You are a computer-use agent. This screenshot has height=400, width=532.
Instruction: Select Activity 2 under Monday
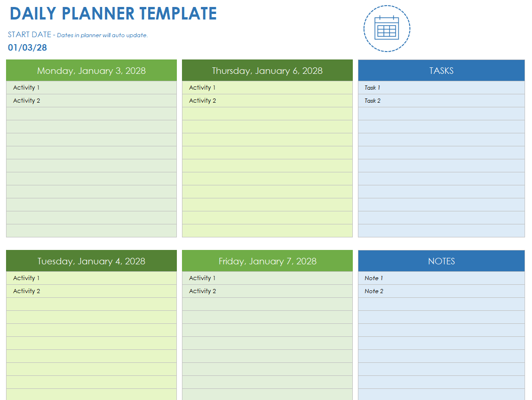coord(26,100)
